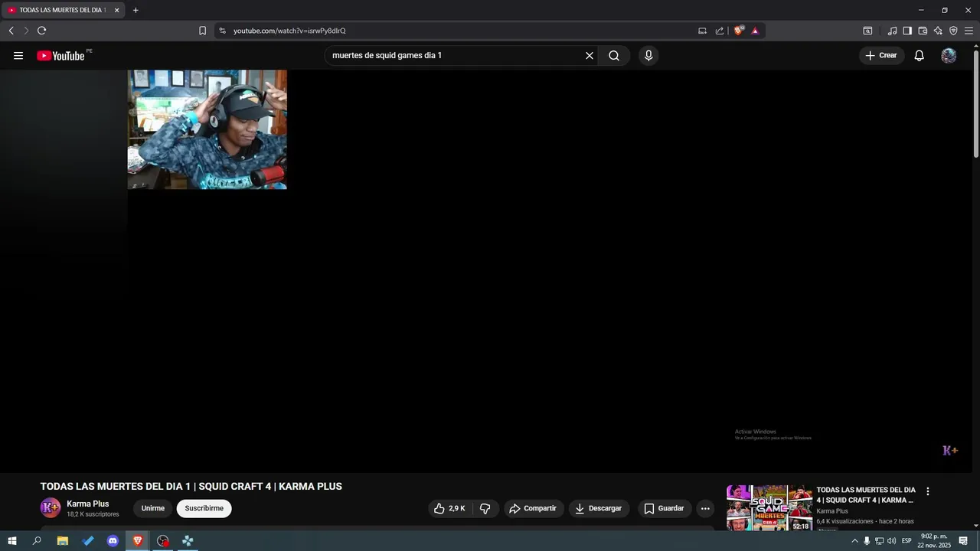This screenshot has width=980, height=551.
Task: Dislike the video
Action: point(485,508)
